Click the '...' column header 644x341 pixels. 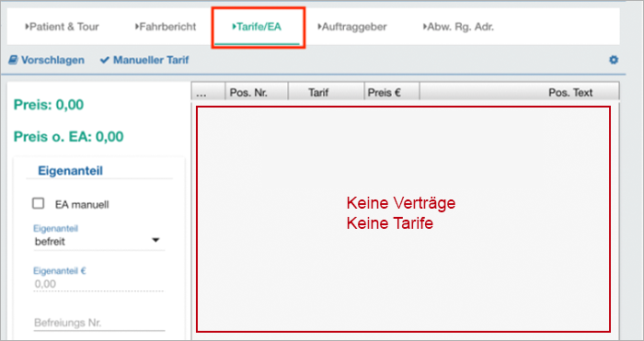tap(208, 92)
